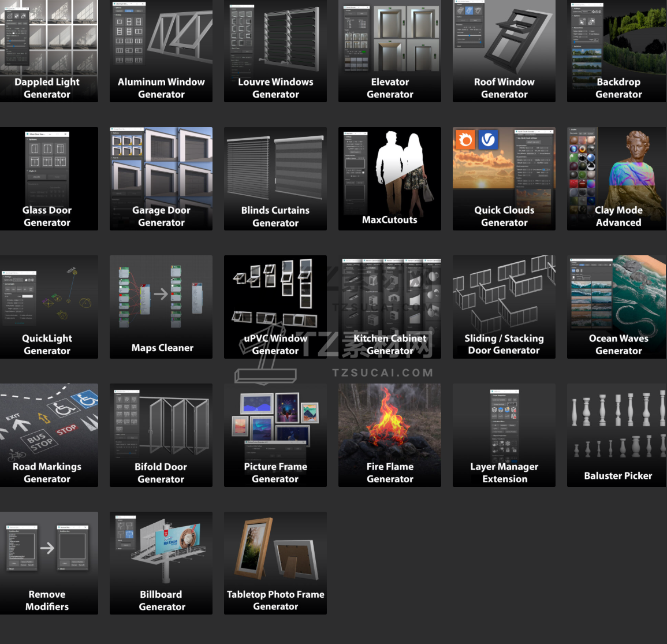Open the MaxCutouts card
Viewport: 667px width, 644px height.
click(390, 178)
